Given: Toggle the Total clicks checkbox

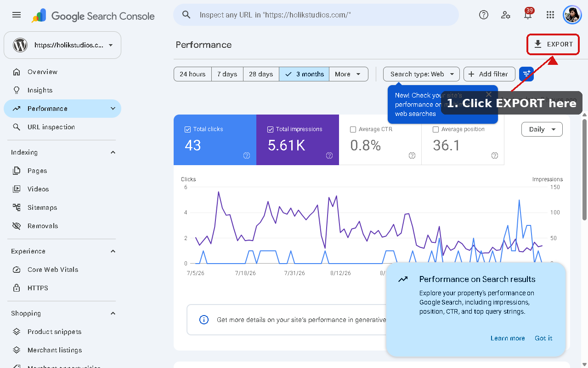Looking at the screenshot, I should (187, 130).
